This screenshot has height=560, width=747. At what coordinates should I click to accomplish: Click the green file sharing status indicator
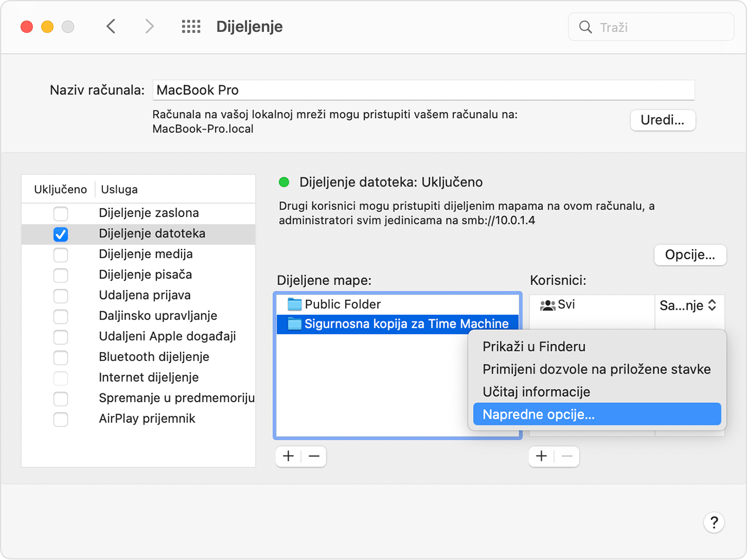[x=284, y=182]
